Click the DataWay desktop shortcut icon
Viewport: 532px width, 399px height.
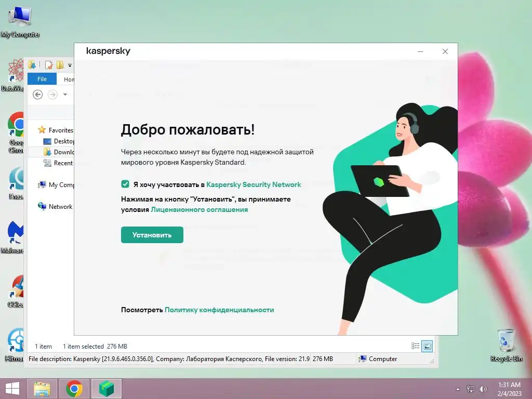pos(12,75)
